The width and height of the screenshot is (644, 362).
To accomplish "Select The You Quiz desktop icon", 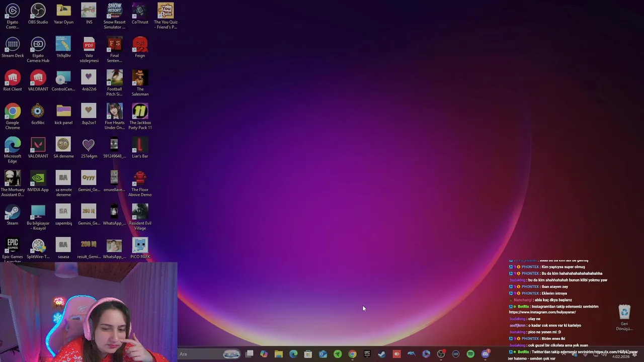I will 166,16.
